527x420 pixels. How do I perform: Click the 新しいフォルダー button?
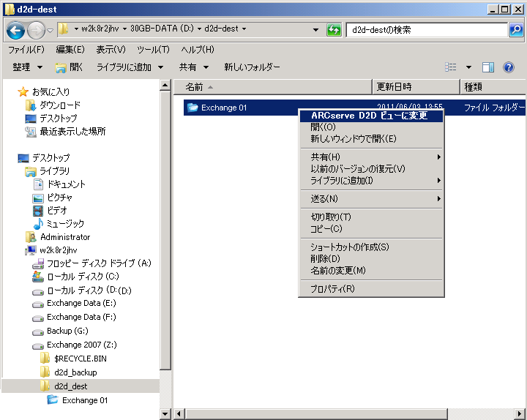252,67
